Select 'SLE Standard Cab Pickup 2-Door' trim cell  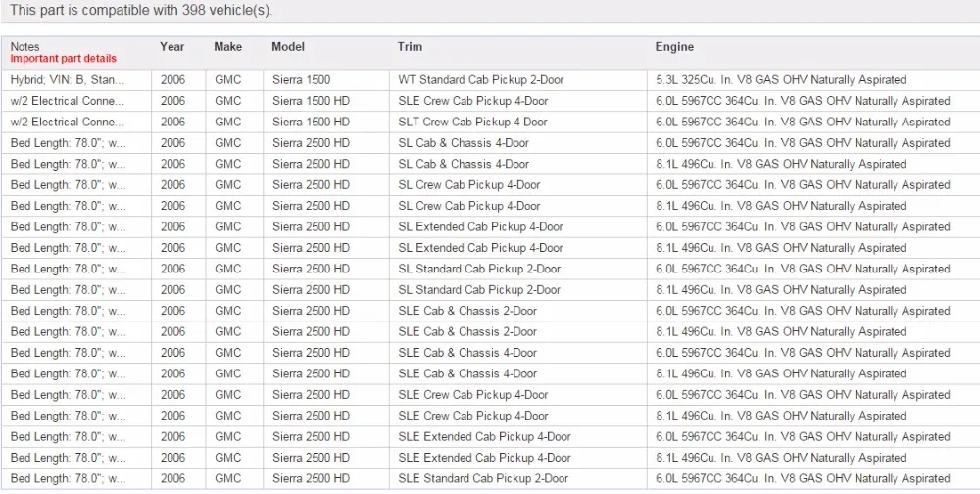(483, 478)
